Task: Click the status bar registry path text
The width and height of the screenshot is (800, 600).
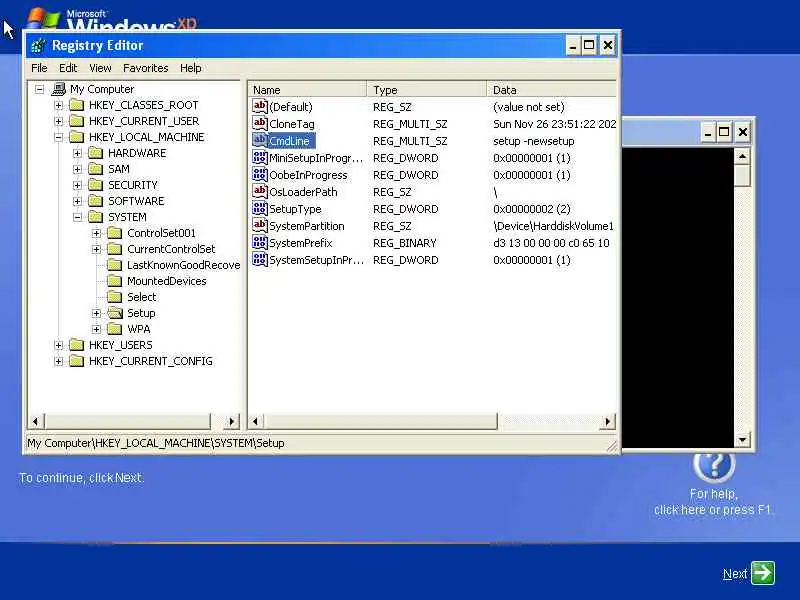Action: (x=156, y=443)
